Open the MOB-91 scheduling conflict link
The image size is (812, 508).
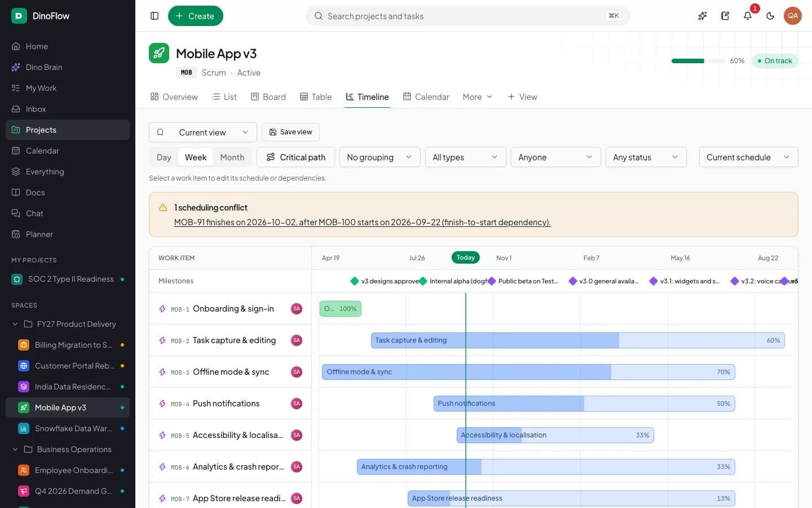tap(362, 222)
